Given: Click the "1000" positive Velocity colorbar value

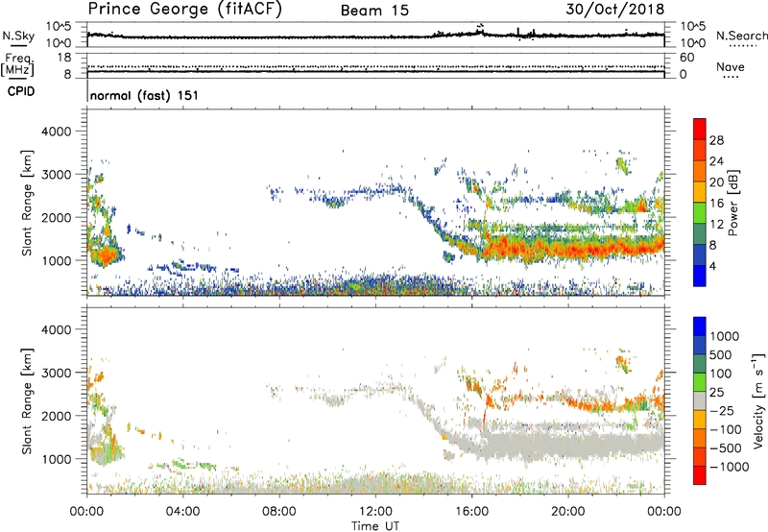Looking at the screenshot, I should 725,336.
